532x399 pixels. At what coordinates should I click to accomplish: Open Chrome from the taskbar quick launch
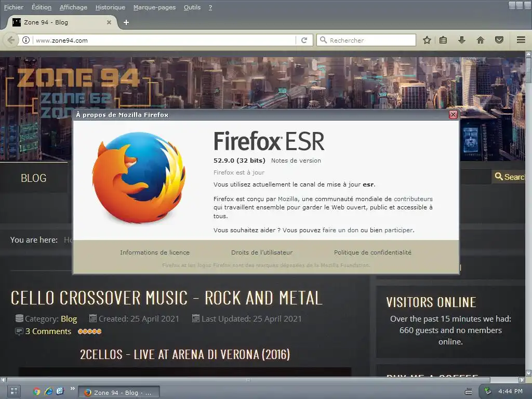point(37,391)
